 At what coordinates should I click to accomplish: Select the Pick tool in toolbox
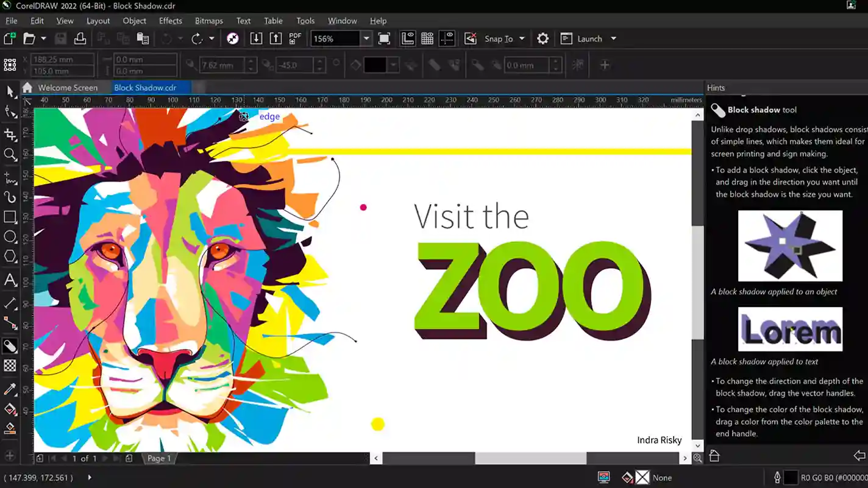point(10,91)
